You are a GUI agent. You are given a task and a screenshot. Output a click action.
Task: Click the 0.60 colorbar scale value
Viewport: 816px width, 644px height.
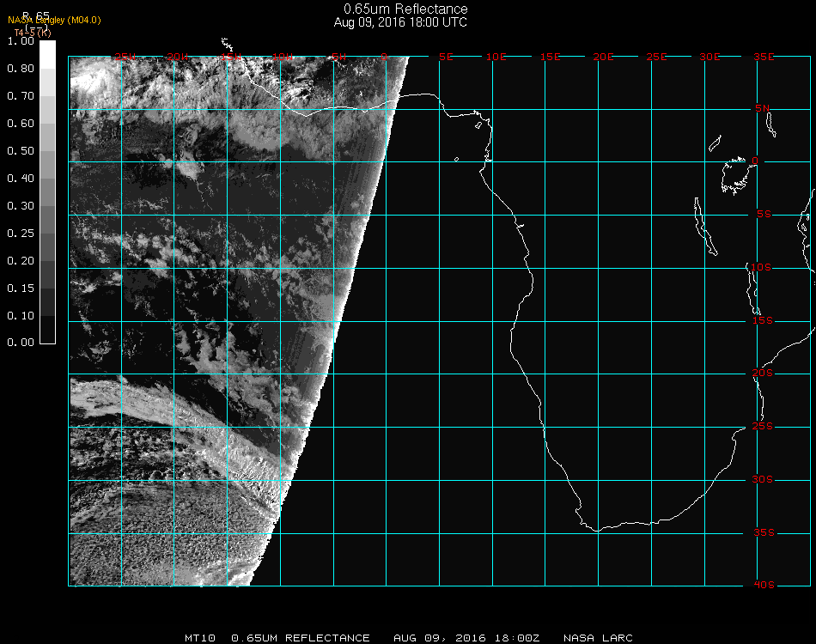tap(21, 124)
